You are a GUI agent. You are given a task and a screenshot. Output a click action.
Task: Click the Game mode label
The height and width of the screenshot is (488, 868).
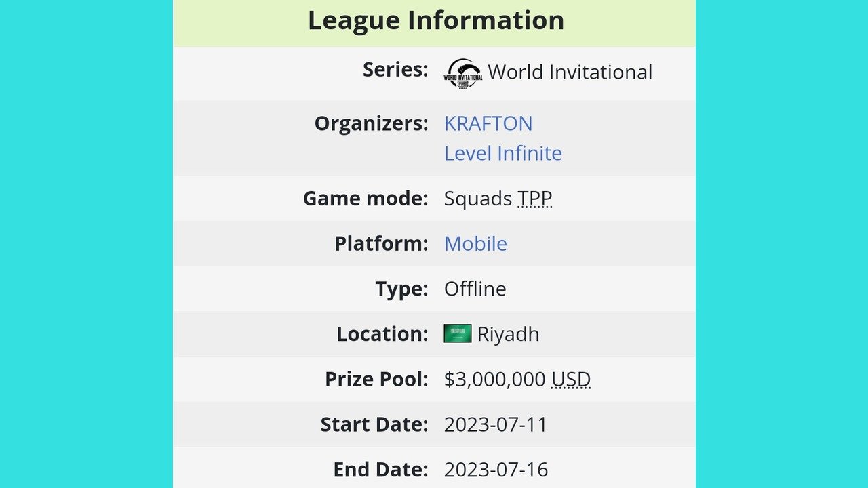[x=366, y=199]
